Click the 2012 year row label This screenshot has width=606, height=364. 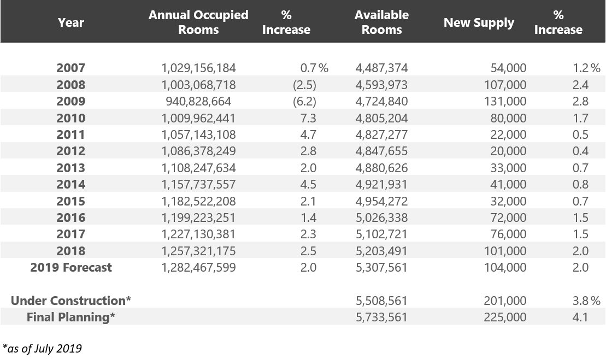coord(70,151)
